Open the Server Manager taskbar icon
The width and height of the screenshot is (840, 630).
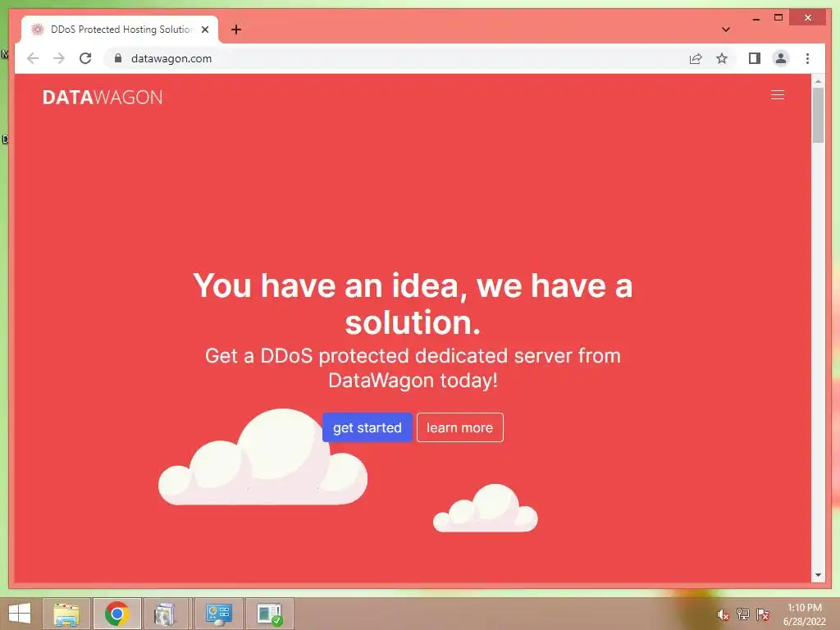tap(218, 614)
